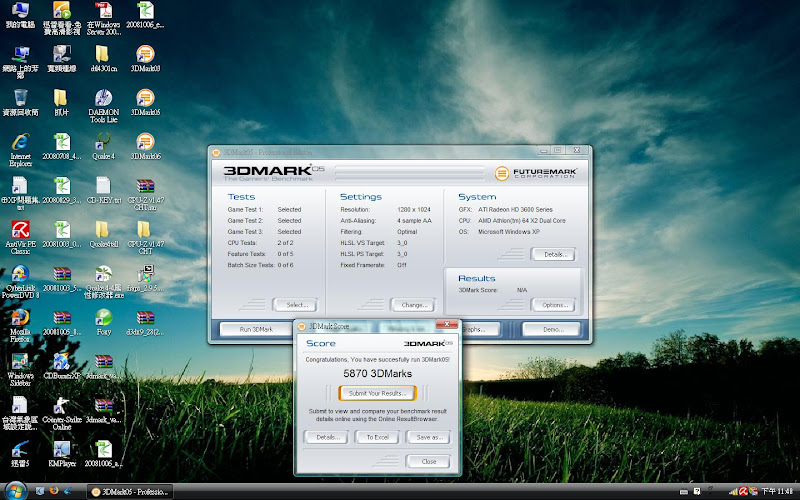Click Change under the Settings section
Viewport: 800px width, 500px height.
coord(413,304)
